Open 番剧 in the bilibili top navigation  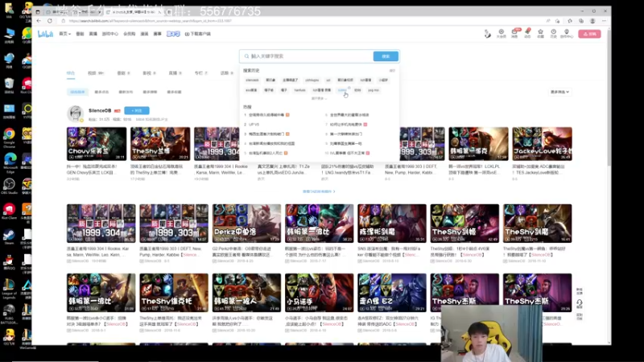[x=80, y=34]
